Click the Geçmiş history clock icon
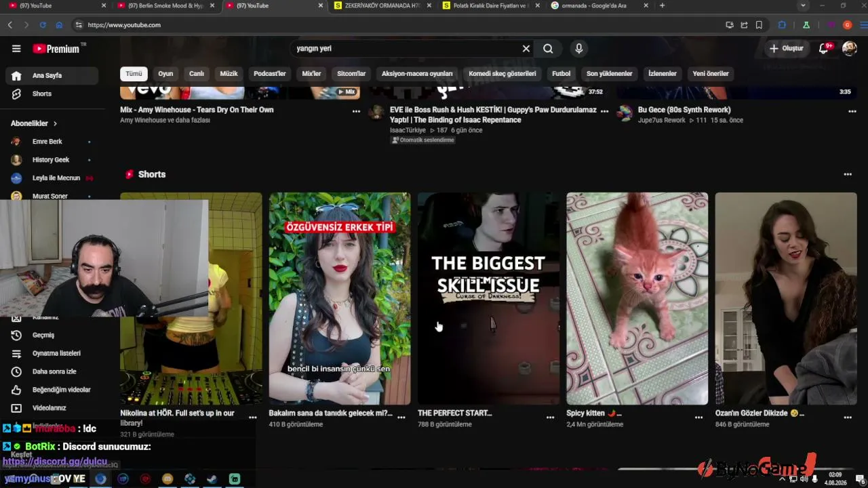Screen dimensions: 868x488 point(16,335)
